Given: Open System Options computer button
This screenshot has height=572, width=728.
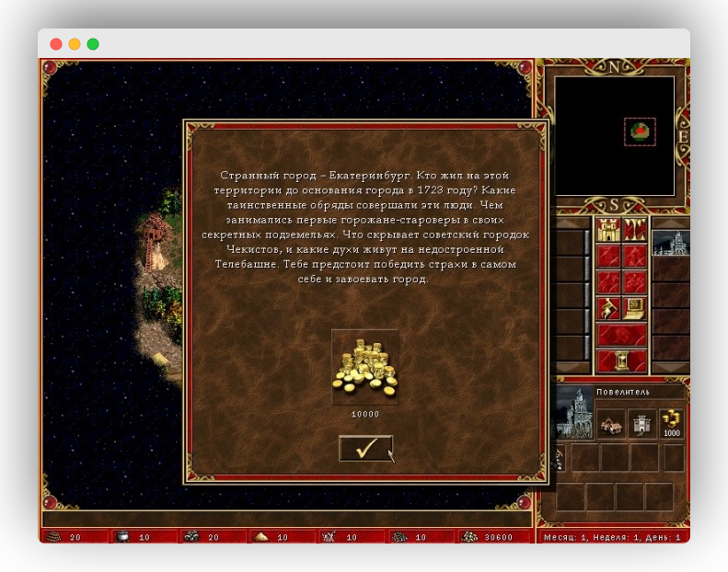Looking at the screenshot, I should pyautogui.click(x=634, y=309).
